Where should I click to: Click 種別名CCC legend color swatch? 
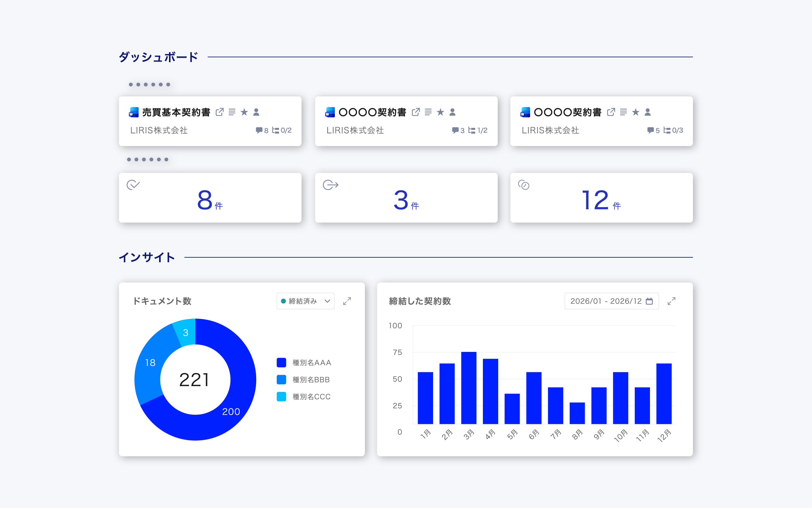click(281, 396)
